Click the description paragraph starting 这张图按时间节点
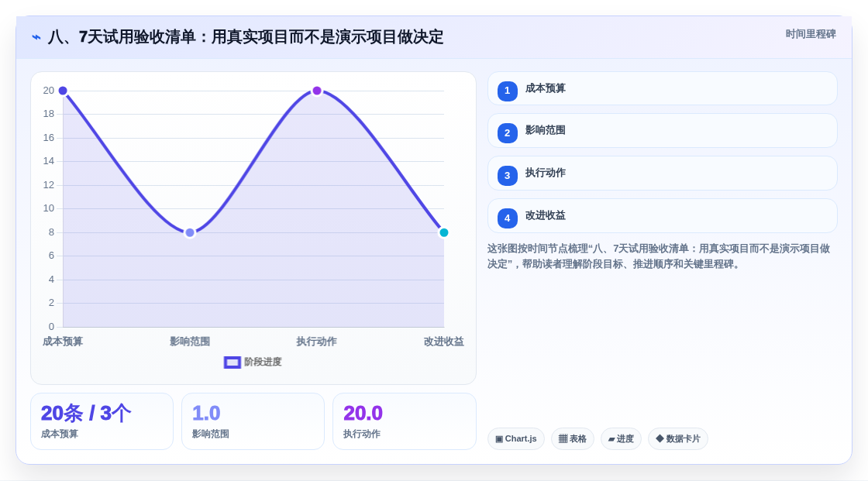Image resolution: width=868 pixels, height=481 pixels. tap(659, 256)
